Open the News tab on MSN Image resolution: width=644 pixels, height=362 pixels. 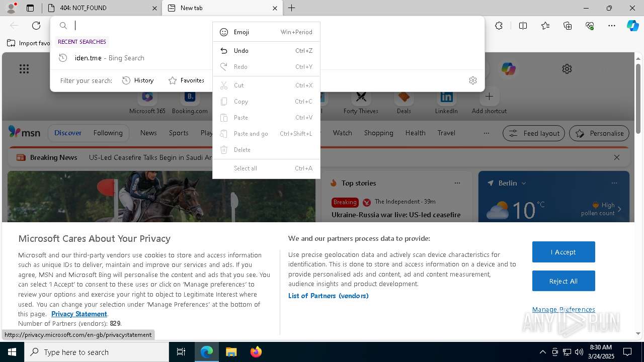(x=148, y=133)
